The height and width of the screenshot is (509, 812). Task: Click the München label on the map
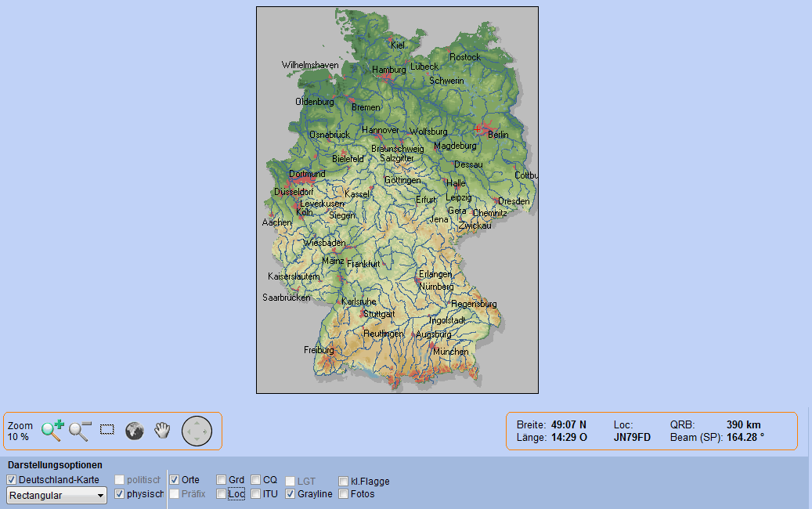450,352
